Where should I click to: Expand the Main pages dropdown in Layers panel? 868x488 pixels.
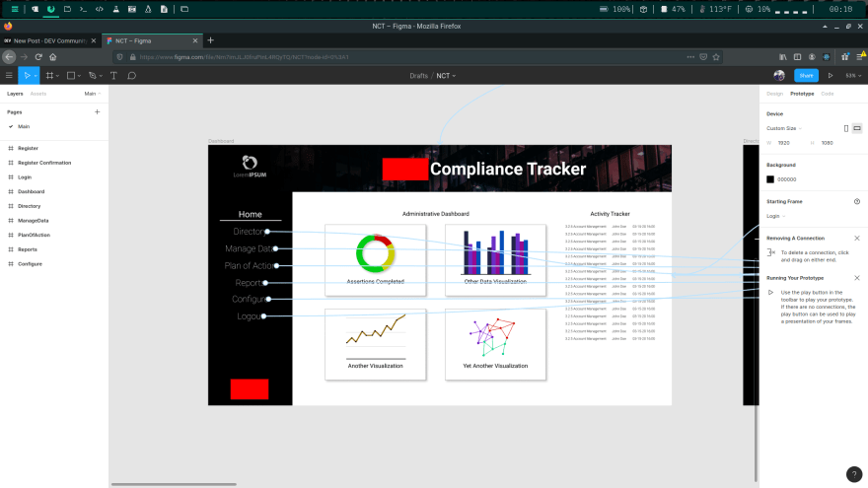pos(93,94)
